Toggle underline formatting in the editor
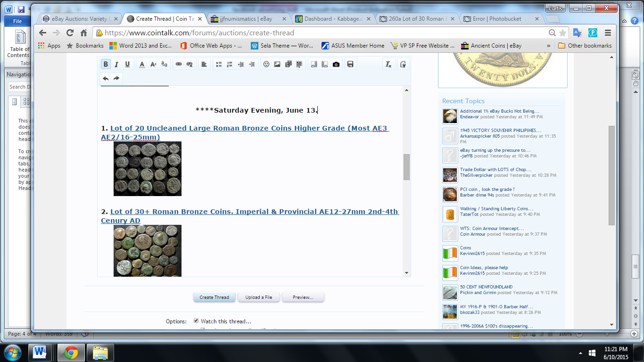The image size is (644, 362). pyautogui.click(x=127, y=65)
